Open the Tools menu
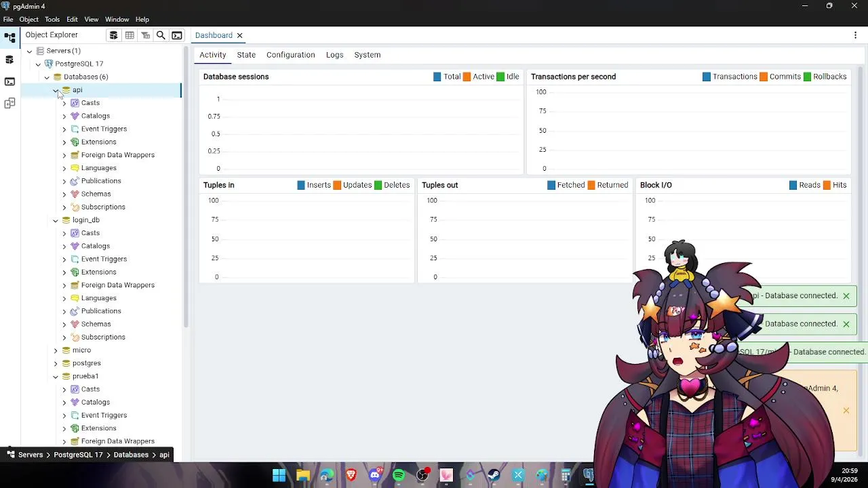The height and width of the screenshot is (488, 868). coord(52,20)
